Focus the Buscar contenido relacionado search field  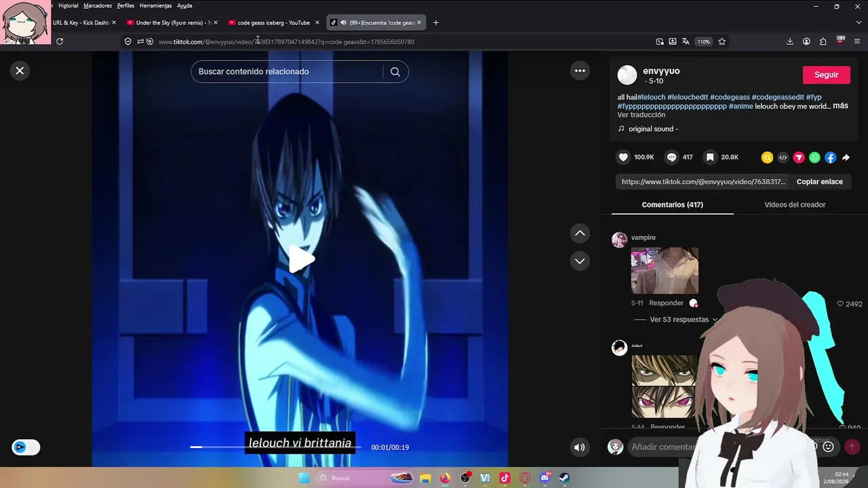pyautogui.click(x=287, y=72)
